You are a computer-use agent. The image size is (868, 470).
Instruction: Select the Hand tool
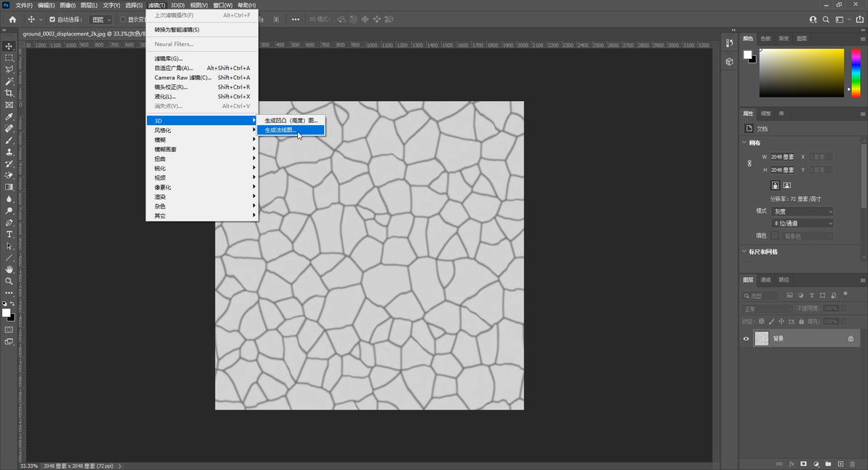tap(9, 269)
